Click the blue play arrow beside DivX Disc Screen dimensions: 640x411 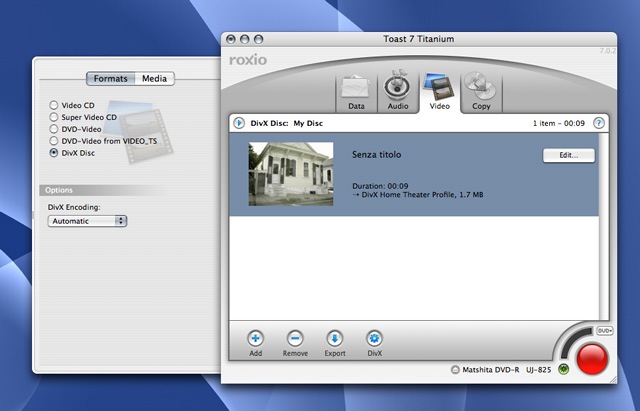[x=239, y=123]
